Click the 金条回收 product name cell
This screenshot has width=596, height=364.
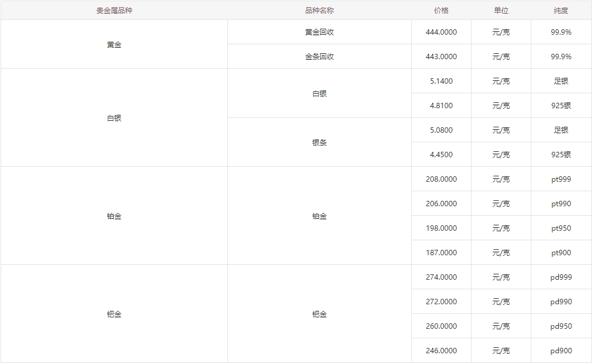pyautogui.click(x=319, y=57)
